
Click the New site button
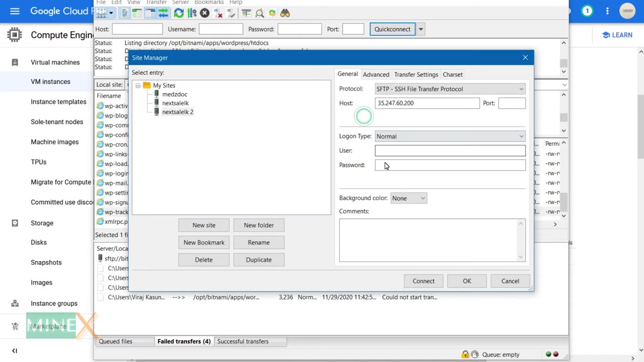click(204, 225)
